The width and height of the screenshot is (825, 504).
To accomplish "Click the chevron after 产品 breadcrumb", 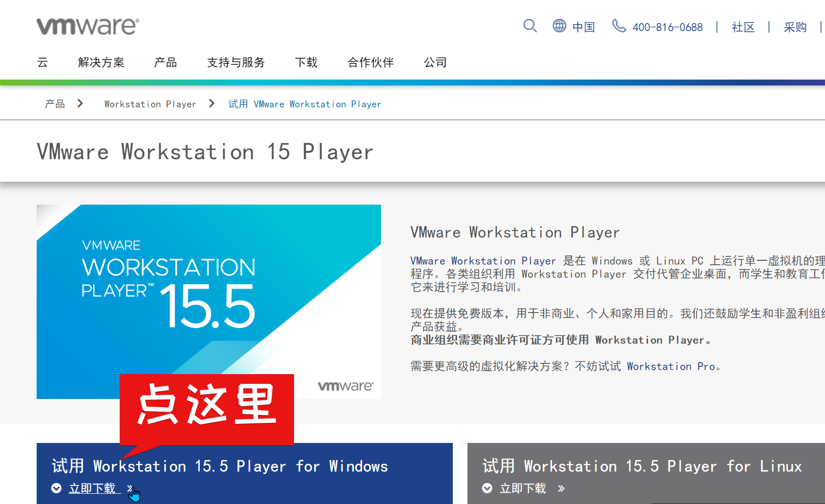I will [x=80, y=104].
